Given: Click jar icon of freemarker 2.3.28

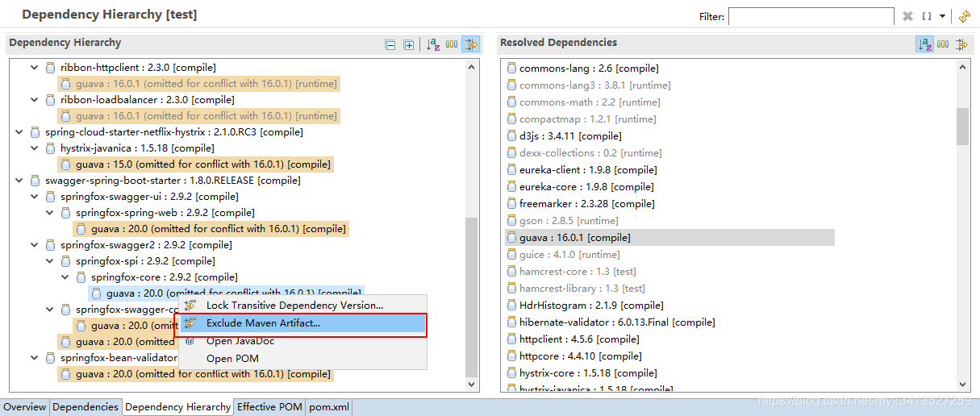Looking at the screenshot, I should (x=511, y=204).
